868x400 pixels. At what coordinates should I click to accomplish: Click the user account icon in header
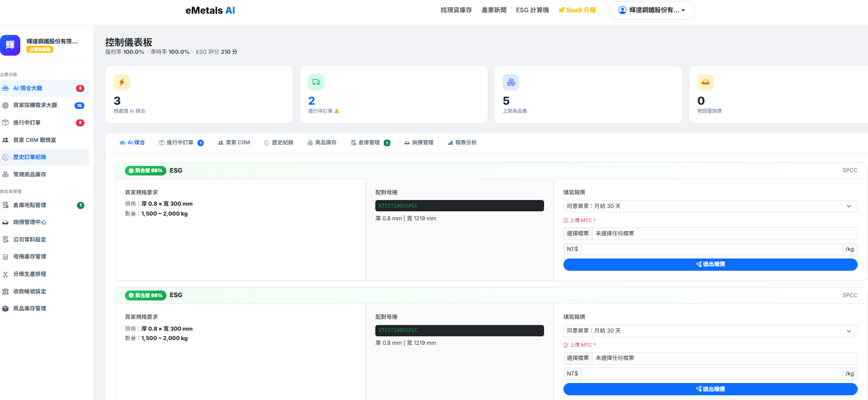(622, 10)
